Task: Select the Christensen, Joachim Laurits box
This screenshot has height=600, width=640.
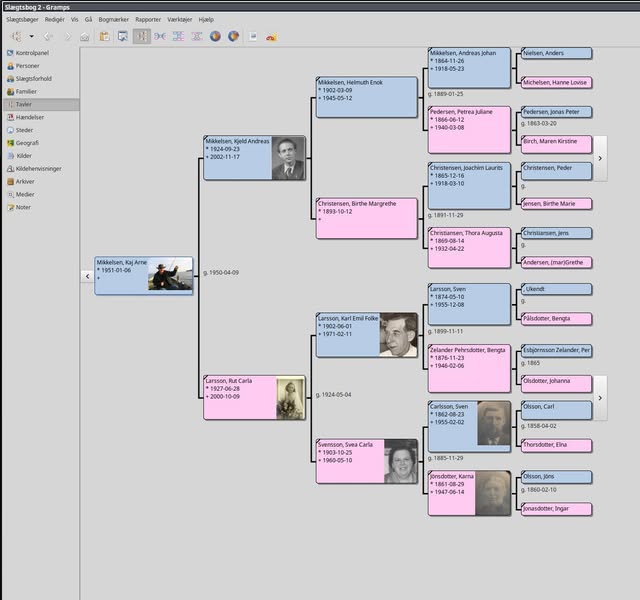Action: click(x=469, y=186)
